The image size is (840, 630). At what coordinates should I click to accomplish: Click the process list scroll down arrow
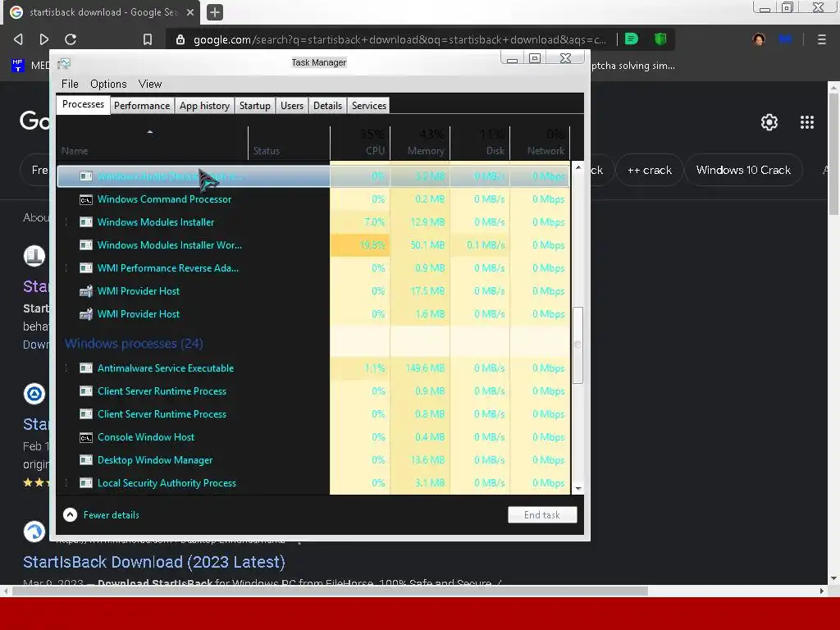point(578,489)
